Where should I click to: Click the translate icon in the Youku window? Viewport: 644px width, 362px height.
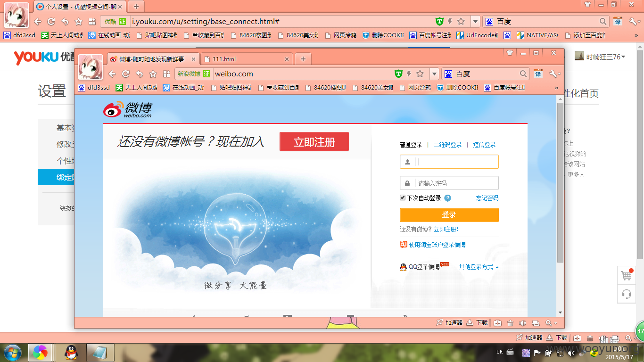click(618, 22)
